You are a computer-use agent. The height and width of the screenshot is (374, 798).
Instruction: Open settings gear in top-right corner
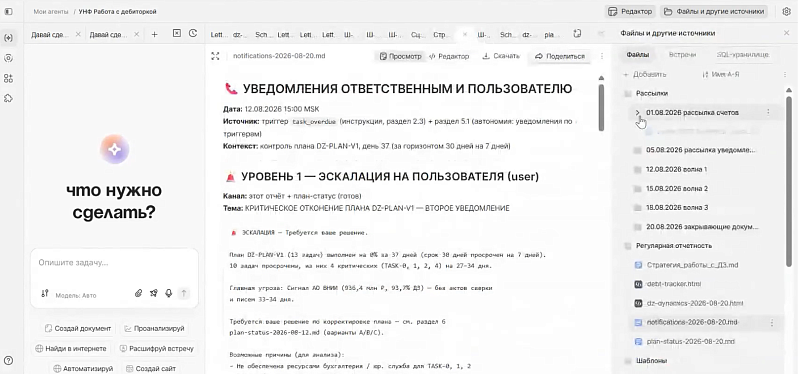pyautogui.click(x=786, y=11)
